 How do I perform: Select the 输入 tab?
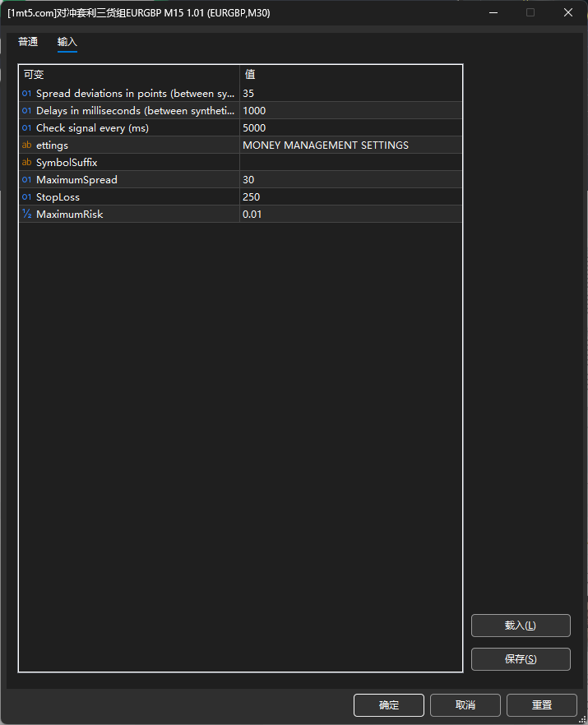[67, 42]
